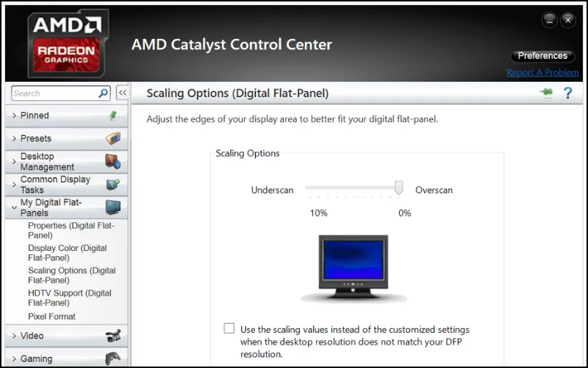588x368 pixels.
Task: Select Scaling Options (Digital Flat-Panel) item
Action: tap(72, 275)
